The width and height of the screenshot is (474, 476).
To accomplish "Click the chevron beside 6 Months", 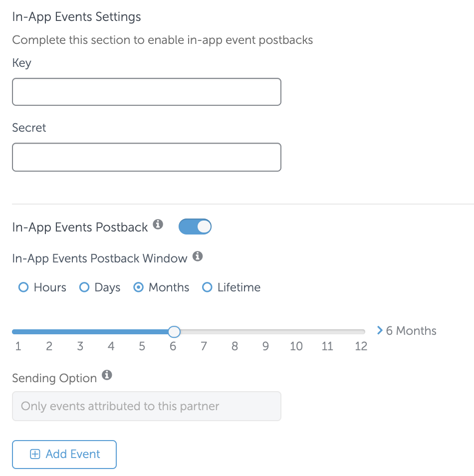I will tap(380, 330).
